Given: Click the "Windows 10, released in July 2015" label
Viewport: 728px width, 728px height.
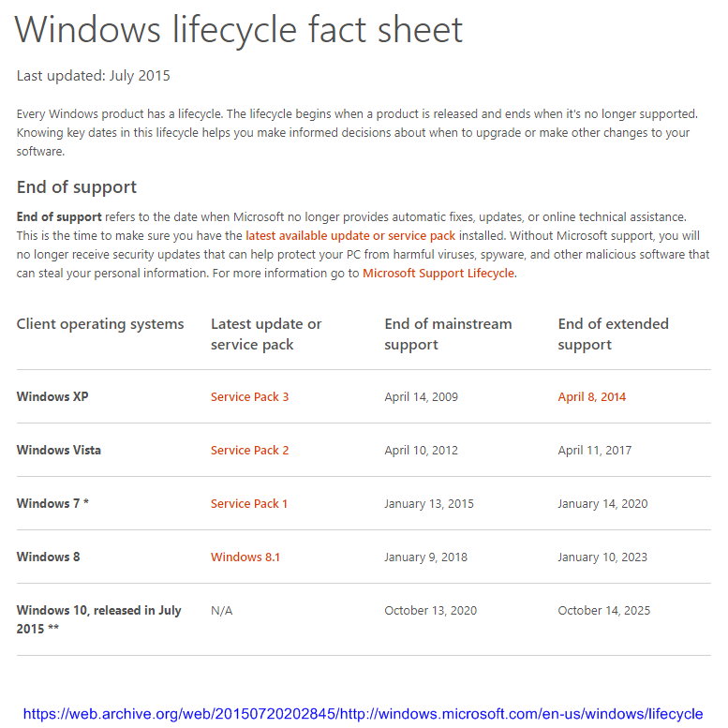Looking at the screenshot, I should [98, 619].
